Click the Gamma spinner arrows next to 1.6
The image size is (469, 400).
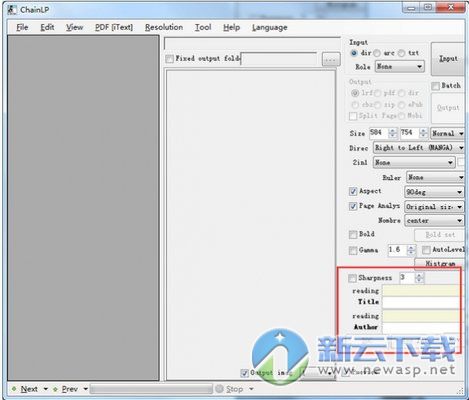[412, 250]
